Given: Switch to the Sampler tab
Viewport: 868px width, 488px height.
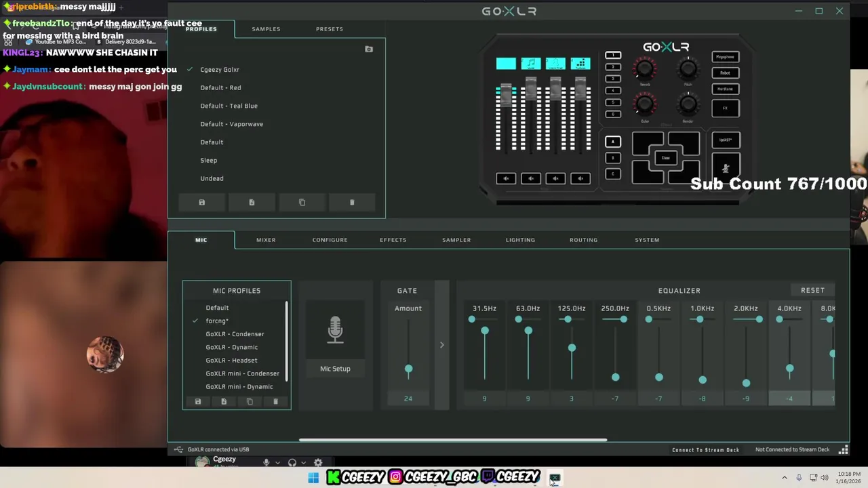Looking at the screenshot, I should point(456,240).
